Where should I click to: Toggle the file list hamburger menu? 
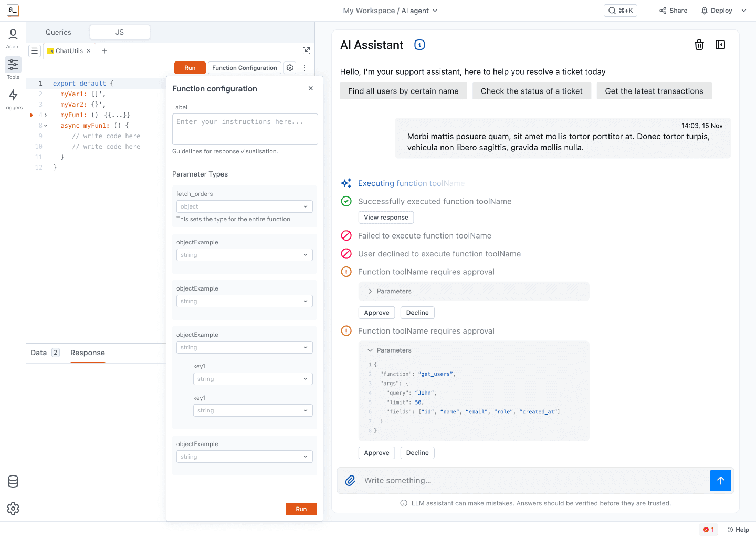click(35, 51)
